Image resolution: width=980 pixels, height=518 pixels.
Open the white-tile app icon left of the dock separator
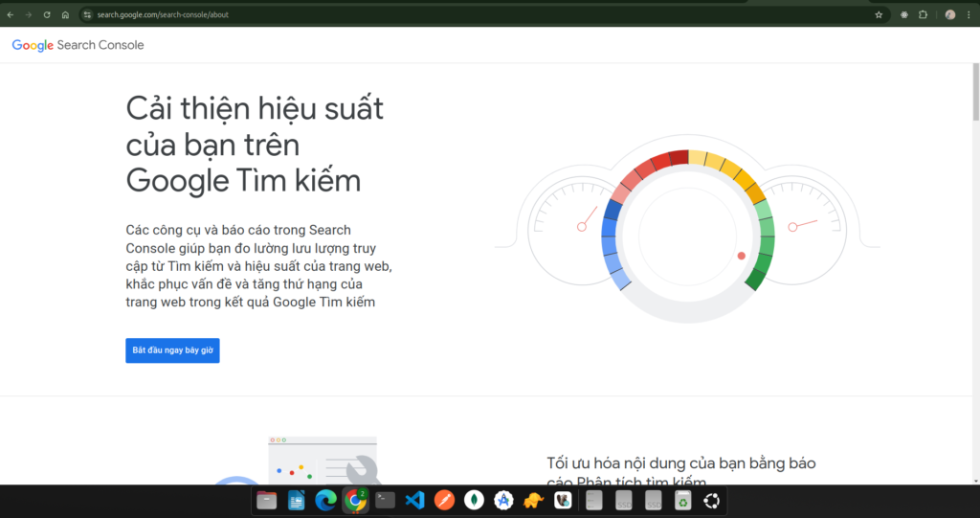pos(563,501)
